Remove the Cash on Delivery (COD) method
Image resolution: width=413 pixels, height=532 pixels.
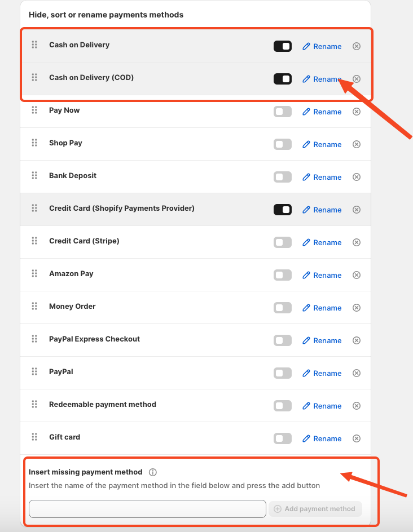(357, 79)
